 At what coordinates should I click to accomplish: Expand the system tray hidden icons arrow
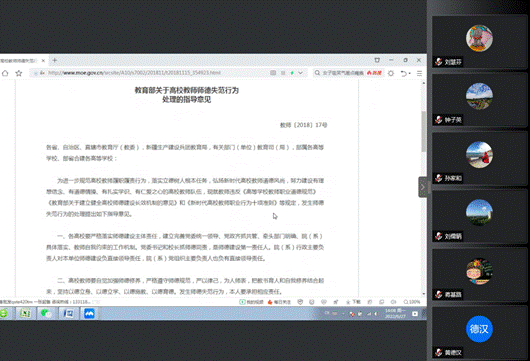[x=343, y=314]
